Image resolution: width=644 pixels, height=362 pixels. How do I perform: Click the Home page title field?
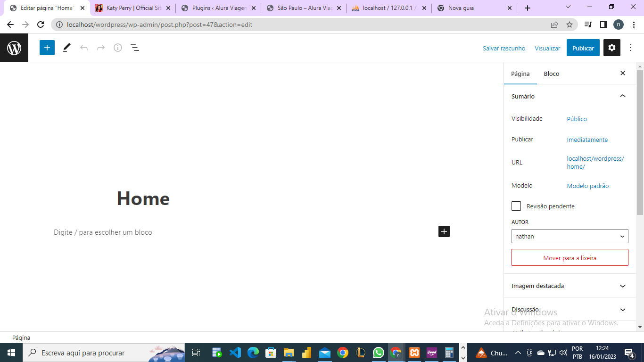click(x=143, y=198)
